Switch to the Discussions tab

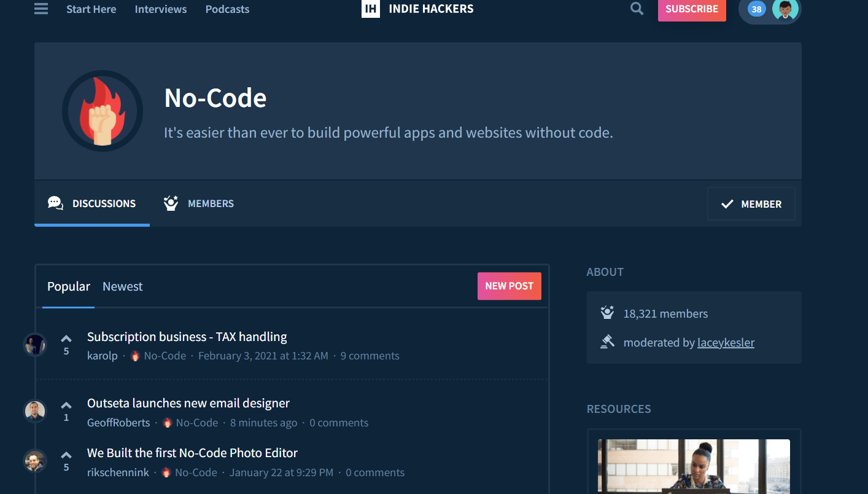pos(92,203)
